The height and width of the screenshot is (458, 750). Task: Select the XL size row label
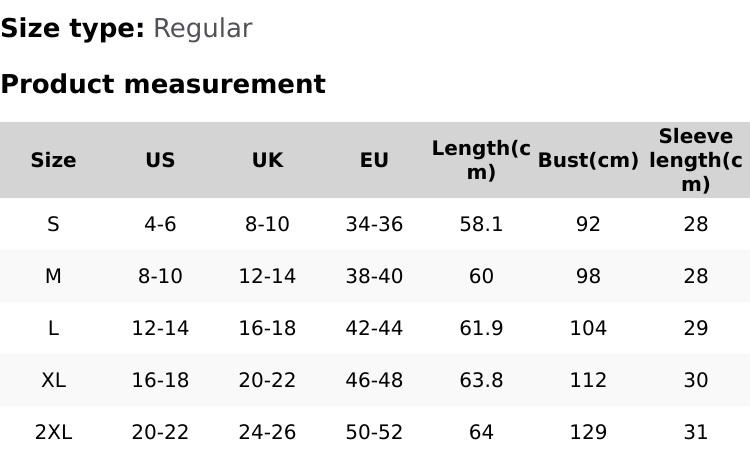pos(53,380)
